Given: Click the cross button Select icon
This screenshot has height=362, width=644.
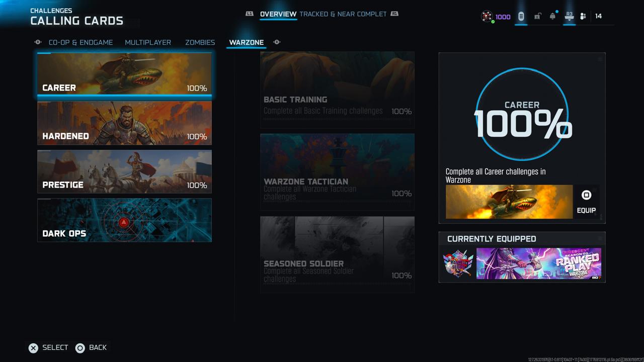Looking at the screenshot, I should [33, 348].
